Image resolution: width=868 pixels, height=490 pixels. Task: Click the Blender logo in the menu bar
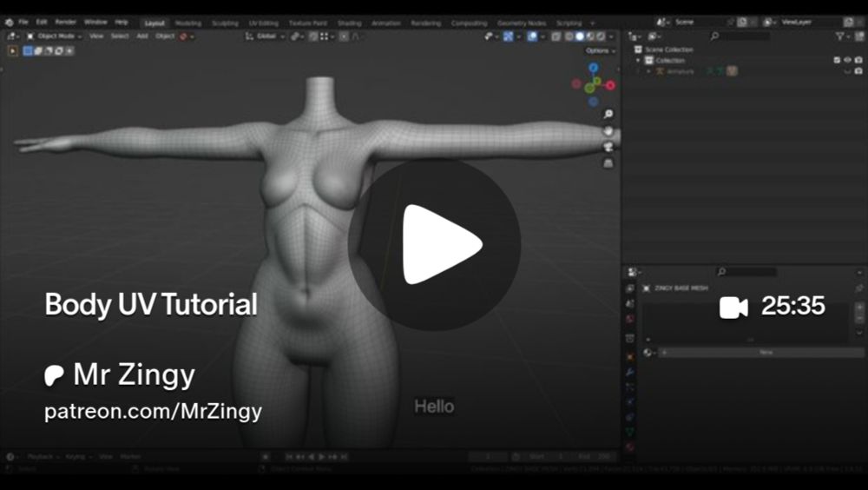point(9,23)
